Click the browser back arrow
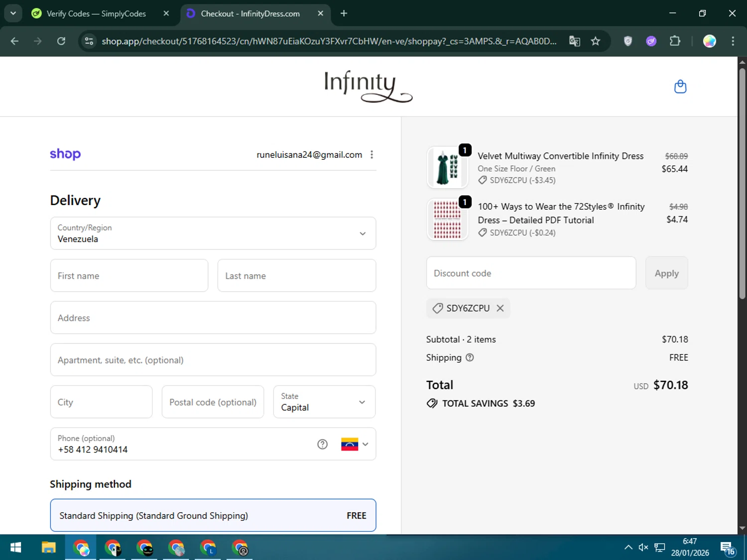The height and width of the screenshot is (560, 747). (x=14, y=41)
